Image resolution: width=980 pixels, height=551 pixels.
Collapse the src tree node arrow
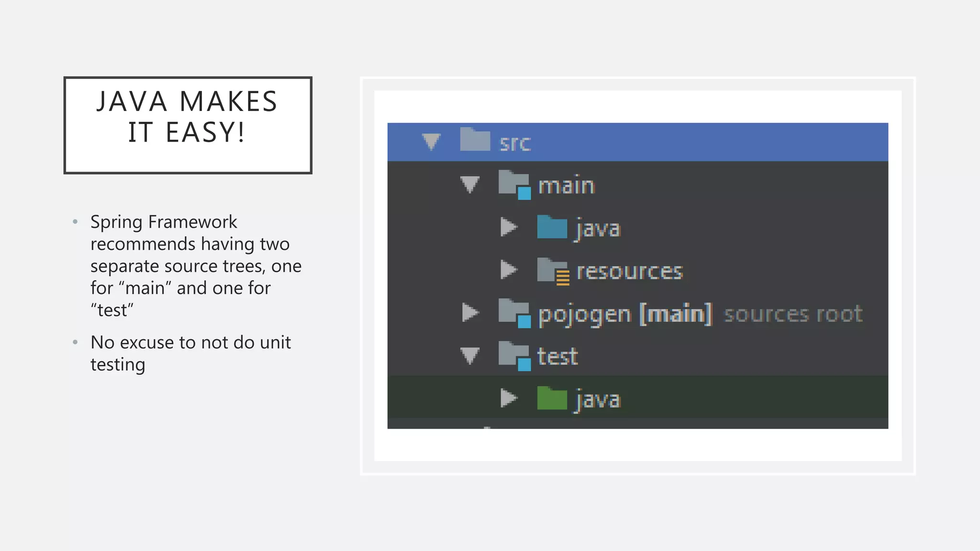click(431, 142)
